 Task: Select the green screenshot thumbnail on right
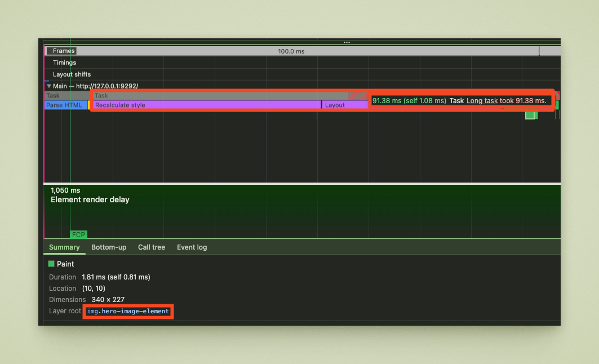click(x=531, y=114)
